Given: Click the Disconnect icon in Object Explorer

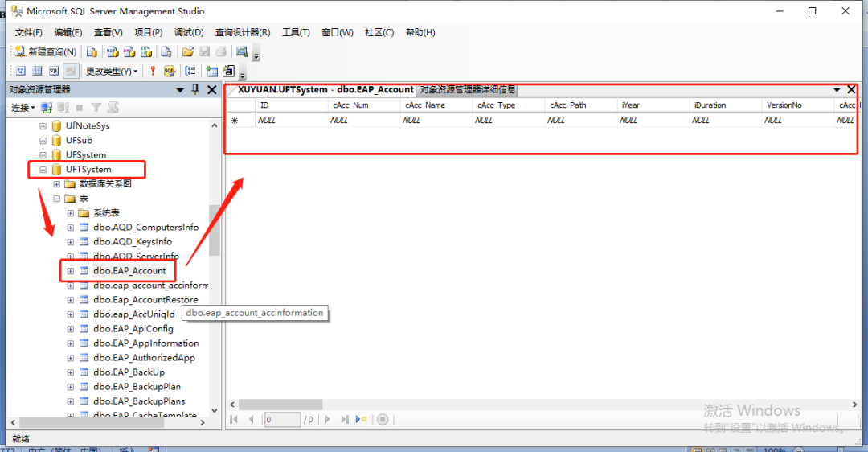Looking at the screenshot, I should [63, 108].
